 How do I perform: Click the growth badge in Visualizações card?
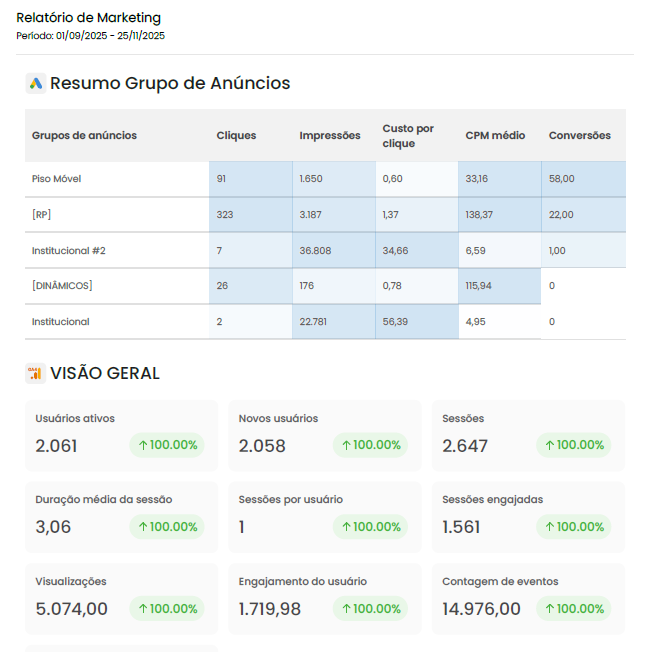click(167, 608)
